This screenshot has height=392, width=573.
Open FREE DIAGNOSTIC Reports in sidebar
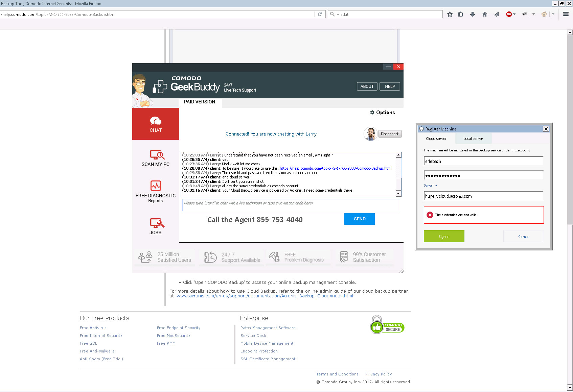coord(156,192)
